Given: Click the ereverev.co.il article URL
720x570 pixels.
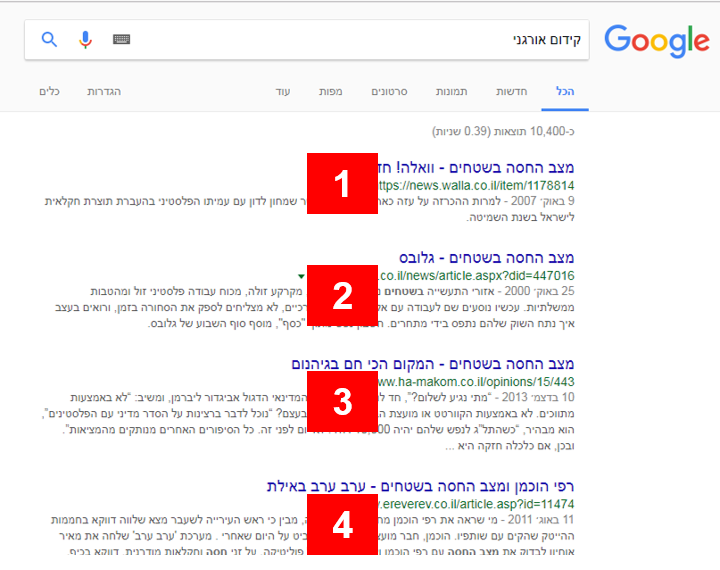Looking at the screenshot, I should point(476,504).
